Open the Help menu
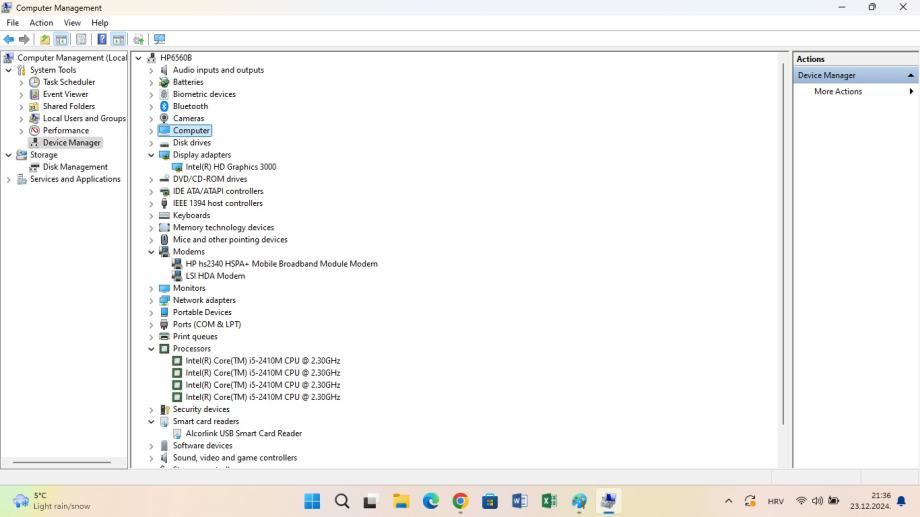The width and height of the screenshot is (920, 517). [100, 23]
